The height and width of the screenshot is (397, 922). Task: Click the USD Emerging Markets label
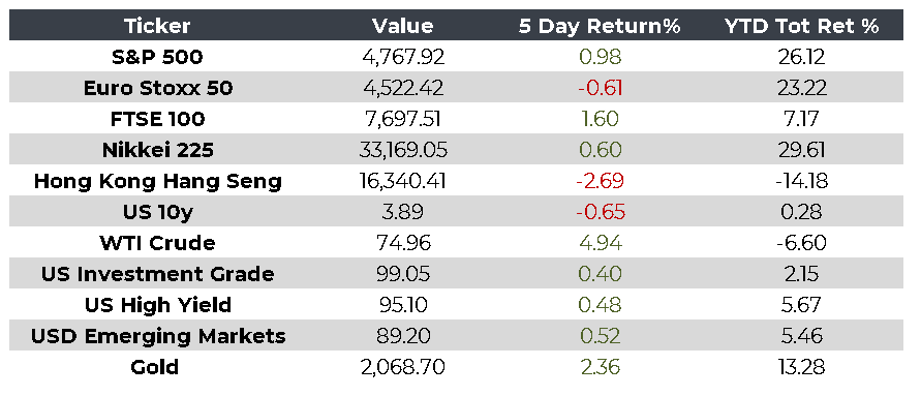coord(158,336)
